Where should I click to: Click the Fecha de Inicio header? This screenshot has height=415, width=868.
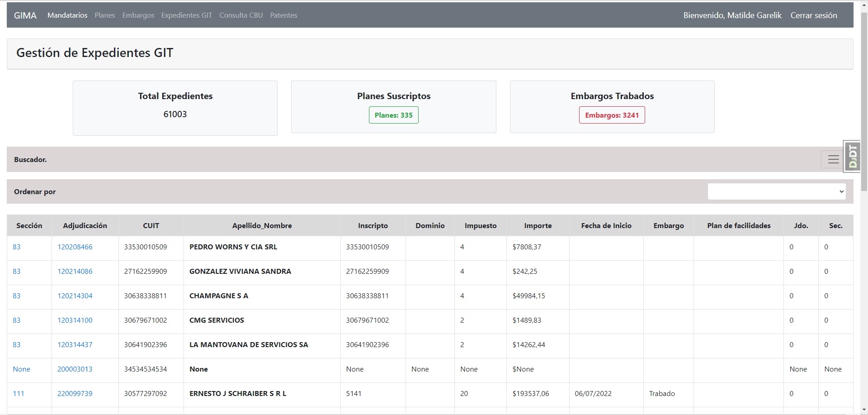point(606,225)
